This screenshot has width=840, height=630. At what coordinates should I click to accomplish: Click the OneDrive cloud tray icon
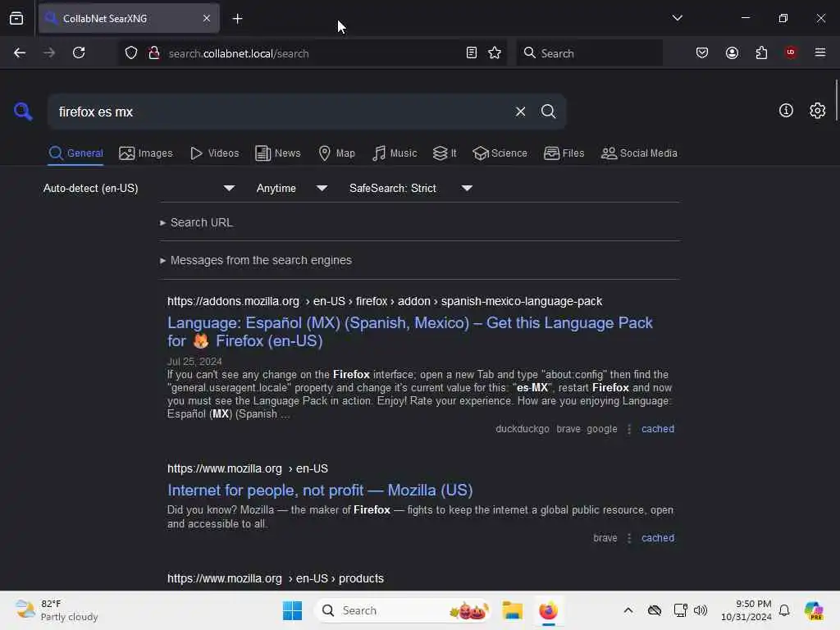click(x=654, y=610)
